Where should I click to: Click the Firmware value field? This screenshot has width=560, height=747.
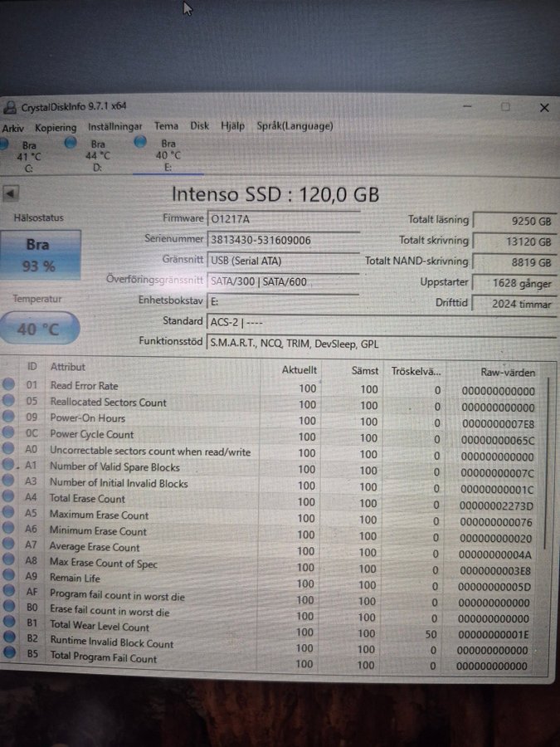pyautogui.click(x=284, y=218)
